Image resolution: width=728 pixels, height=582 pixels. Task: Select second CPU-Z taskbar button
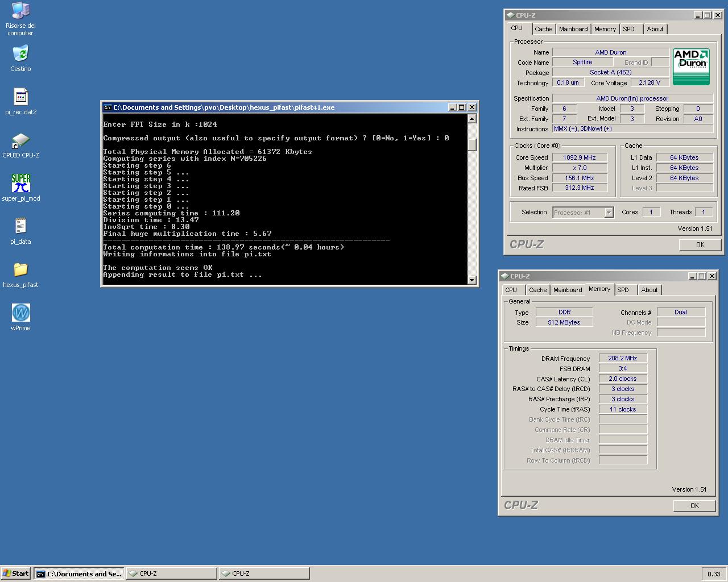264,573
